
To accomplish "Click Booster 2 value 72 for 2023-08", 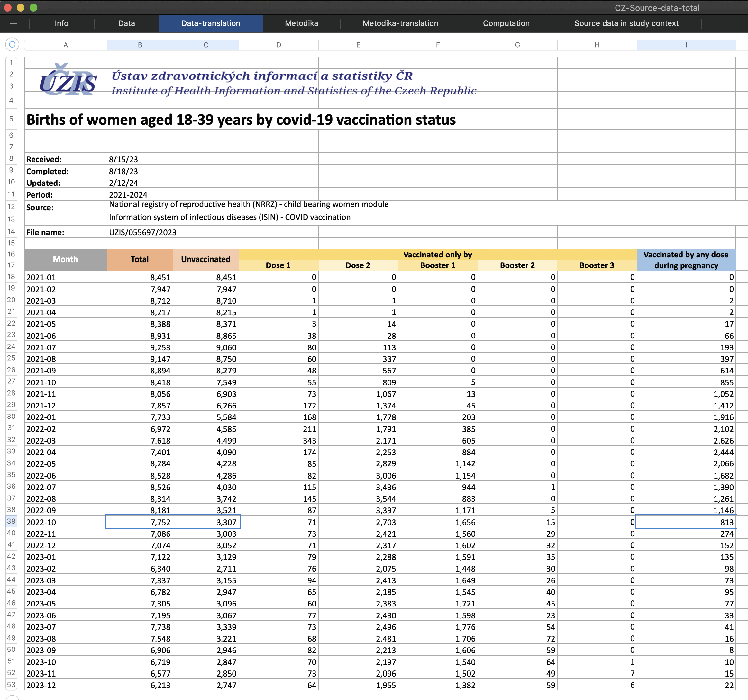I will coord(517,638).
